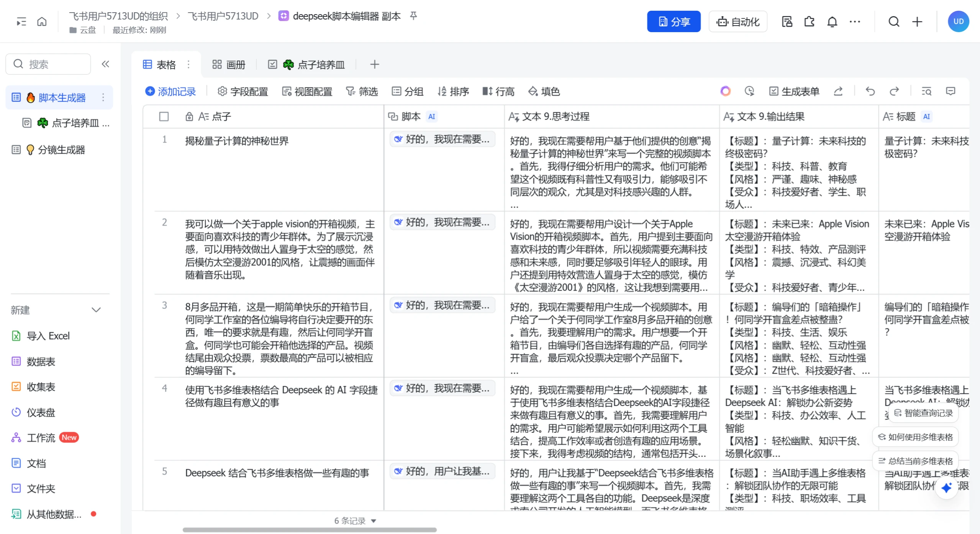Open the 表格 view options menu
This screenshot has height=534, width=980.
[x=188, y=64]
